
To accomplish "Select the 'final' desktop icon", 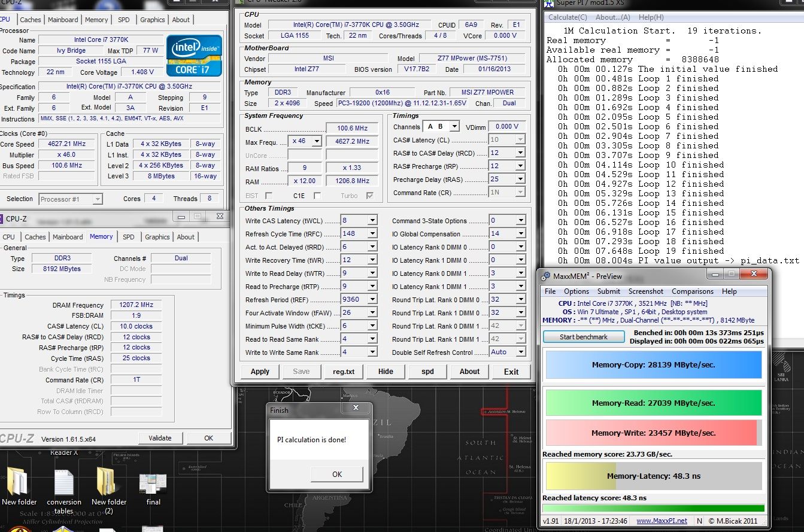I will tap(153, 490).
